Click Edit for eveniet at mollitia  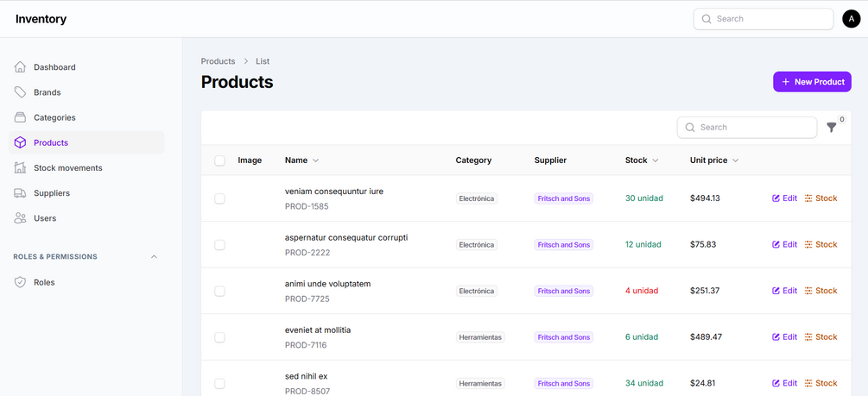click(x=784, y=336)
